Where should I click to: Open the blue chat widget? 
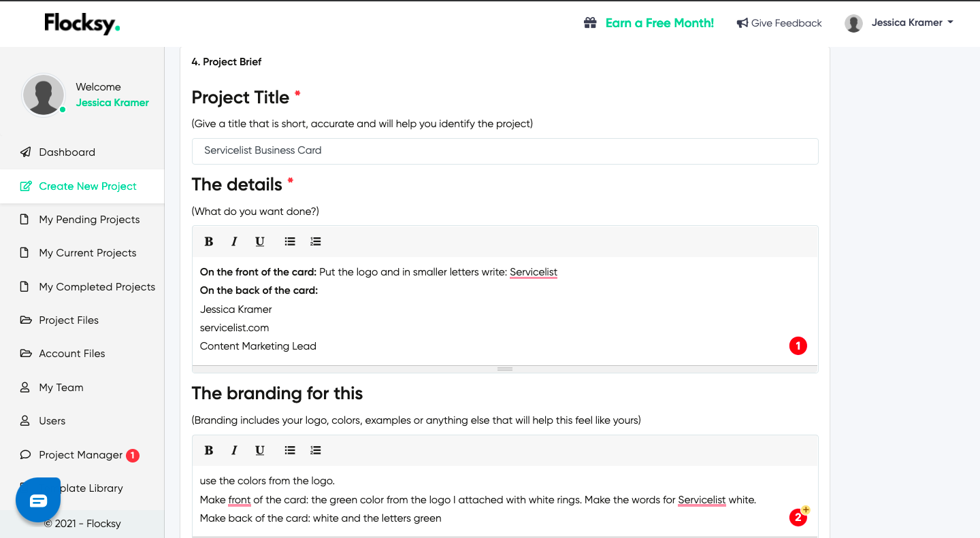pos(38,501)
